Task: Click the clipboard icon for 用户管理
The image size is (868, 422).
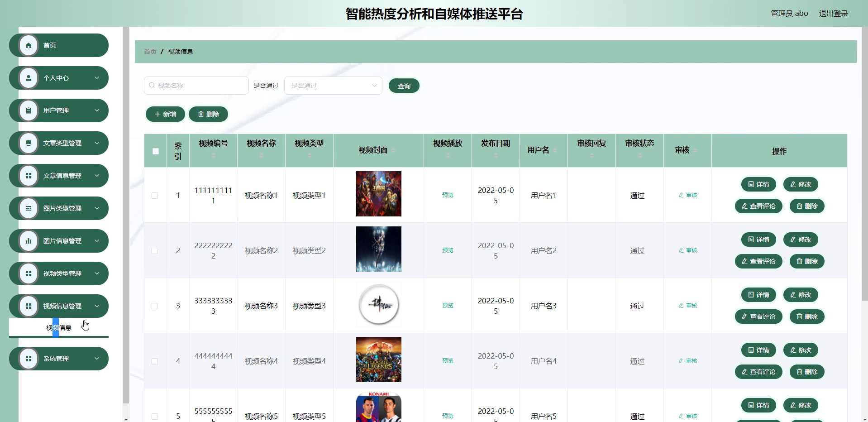Action: [29, 110]
